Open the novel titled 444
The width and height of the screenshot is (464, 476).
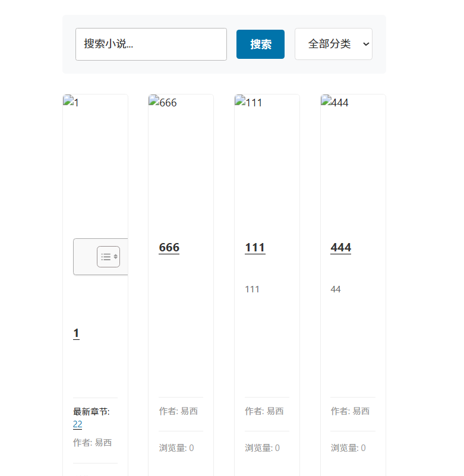point(340,247)
